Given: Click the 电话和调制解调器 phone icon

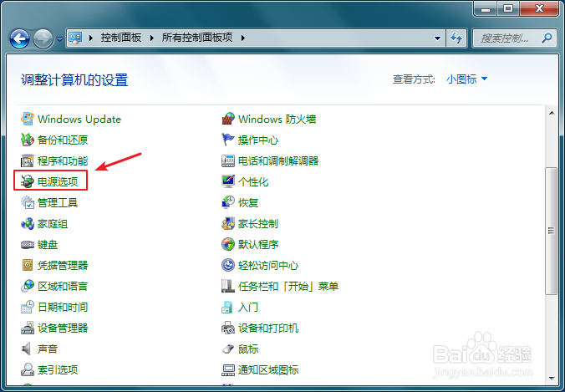Looking at the screenshot, I should click(228, 160).
